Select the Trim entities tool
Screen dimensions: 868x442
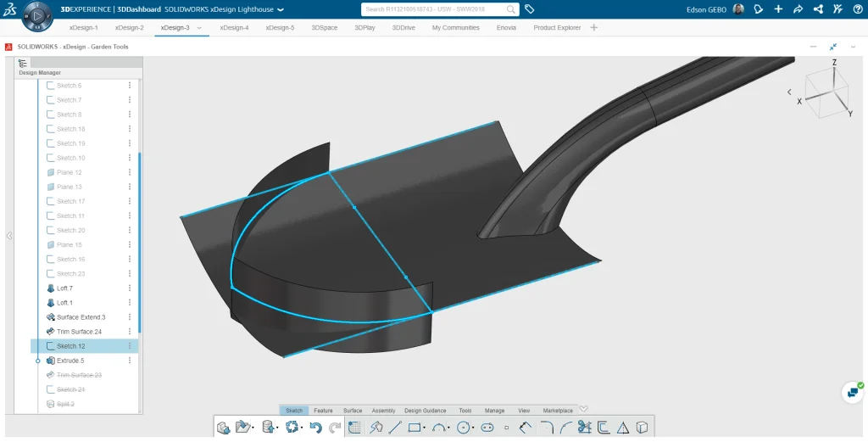(x=584, y=428)
